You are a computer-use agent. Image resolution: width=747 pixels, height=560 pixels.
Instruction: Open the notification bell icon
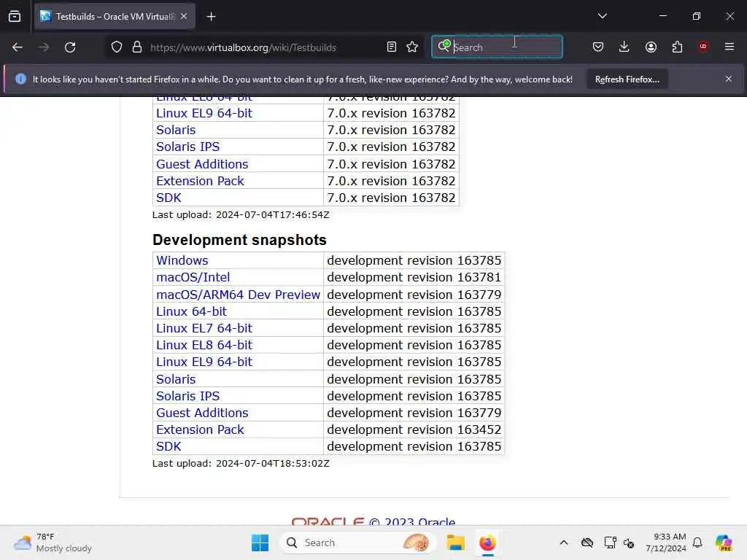(697, 542)
